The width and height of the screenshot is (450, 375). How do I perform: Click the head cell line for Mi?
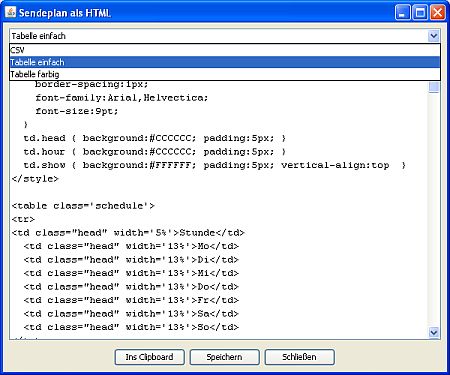(x=131, y=273)
